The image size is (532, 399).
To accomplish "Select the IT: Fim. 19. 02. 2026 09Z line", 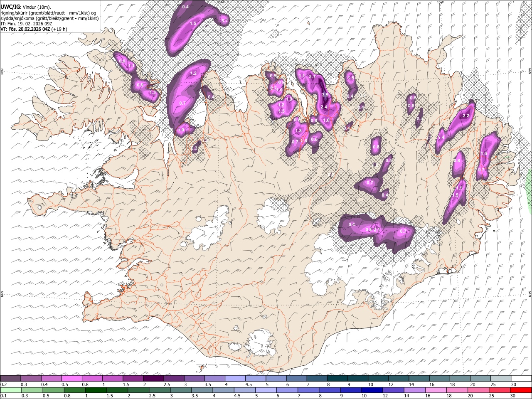I will [x=26, y=24].
